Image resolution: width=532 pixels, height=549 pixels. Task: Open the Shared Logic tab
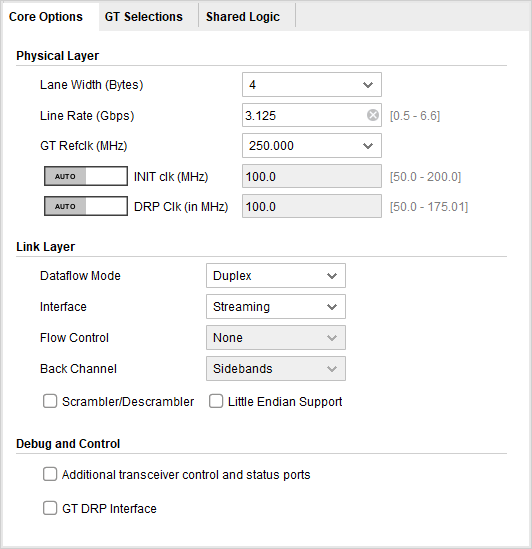[x=243, y=17]
